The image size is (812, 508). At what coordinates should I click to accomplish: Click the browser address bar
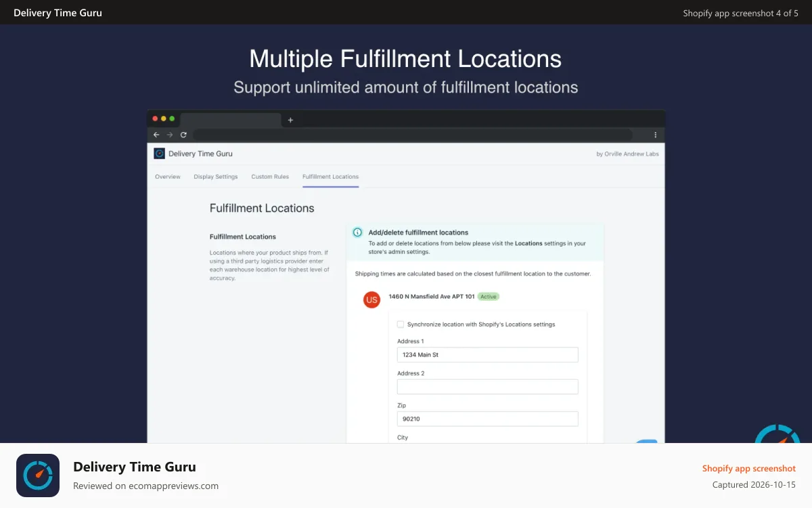click(x=413, y=135)
